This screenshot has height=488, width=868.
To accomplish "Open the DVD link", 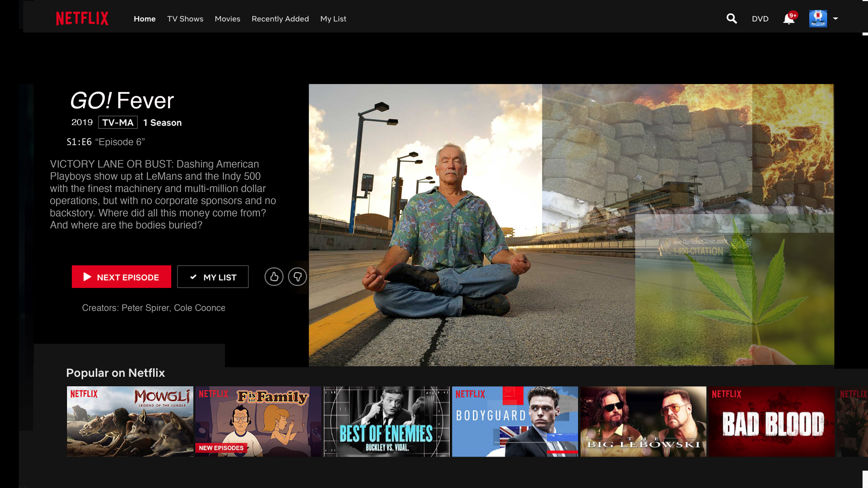I will click(x=760, y=19).
